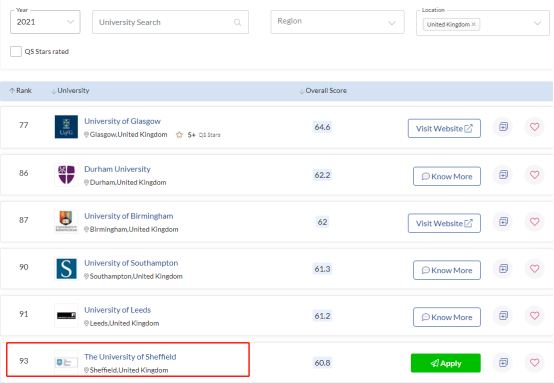Sort by Overall Score column header
Viewport: 554px width, 383px height.
[323, 91]
